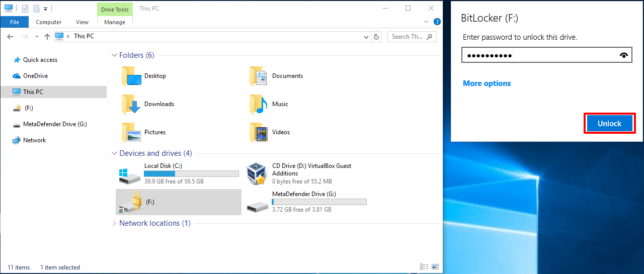Open the address bar history dropdown

pos(366,37)
